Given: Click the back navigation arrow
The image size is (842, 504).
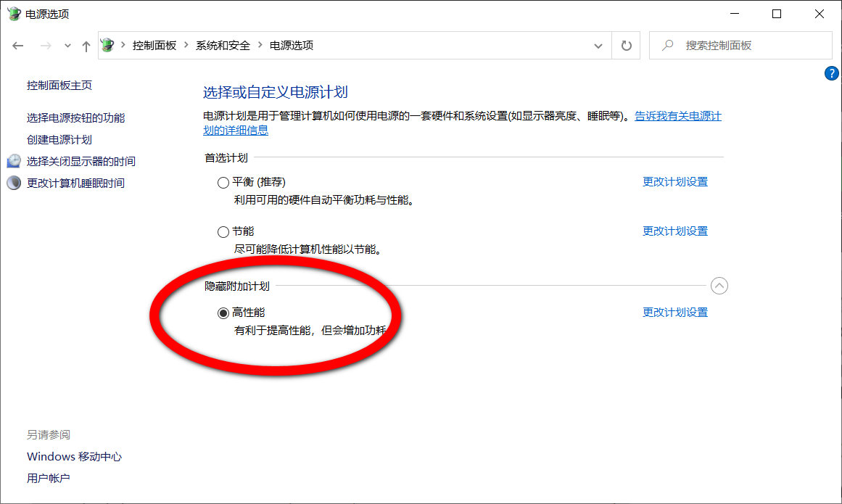Looking at the screenshot, I should point(18,45).
